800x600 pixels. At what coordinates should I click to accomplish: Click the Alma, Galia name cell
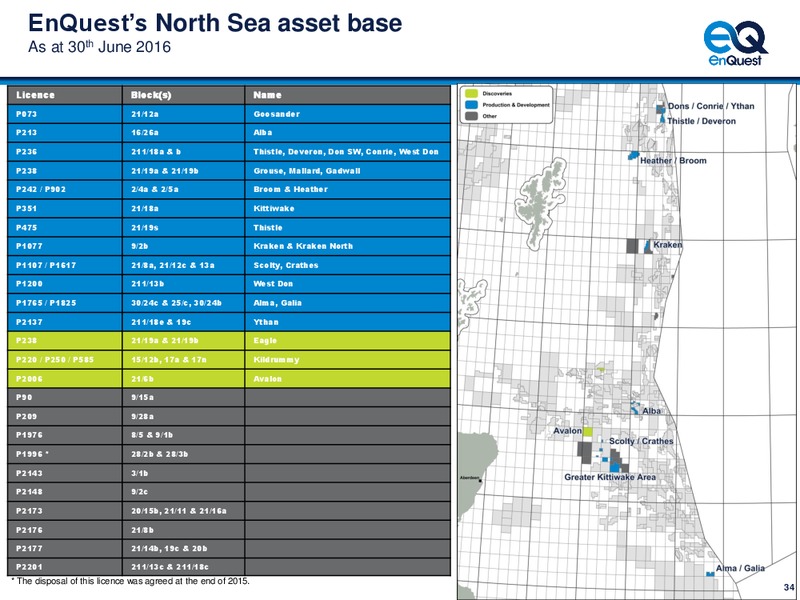[x=348, y=303]
